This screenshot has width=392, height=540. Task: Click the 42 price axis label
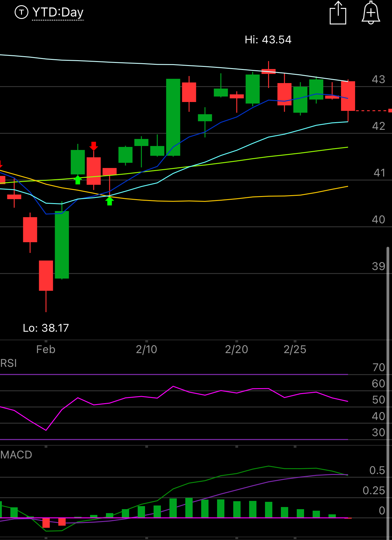379,126
